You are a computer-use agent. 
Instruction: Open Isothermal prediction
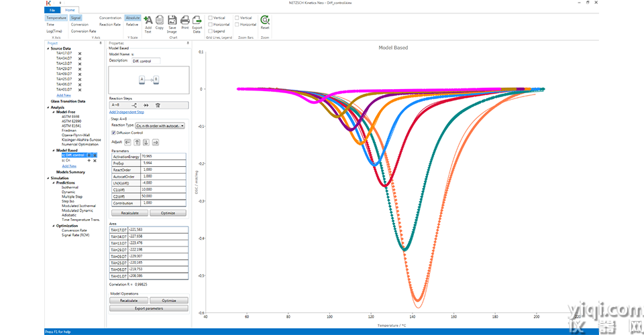click(x=70, y=188)
